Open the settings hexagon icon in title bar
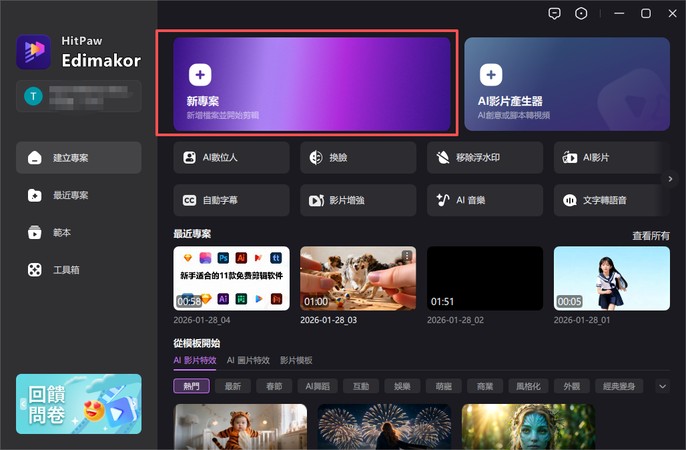Image resolution: width=686 pixels, height=450 pixels. point(581,14)
